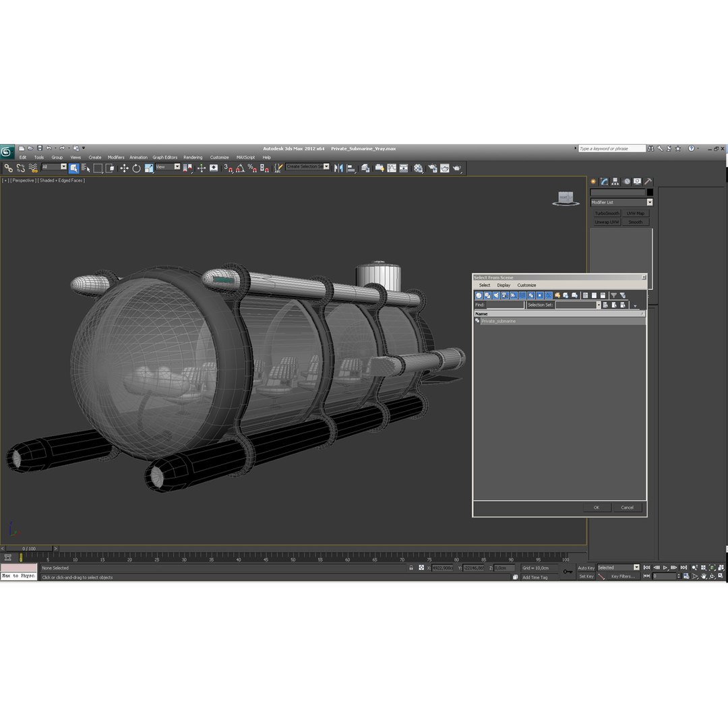Choose the Rectangular Selection Region tool
The width and height of the screenshot is (728, 728).
tap(98, 168)
